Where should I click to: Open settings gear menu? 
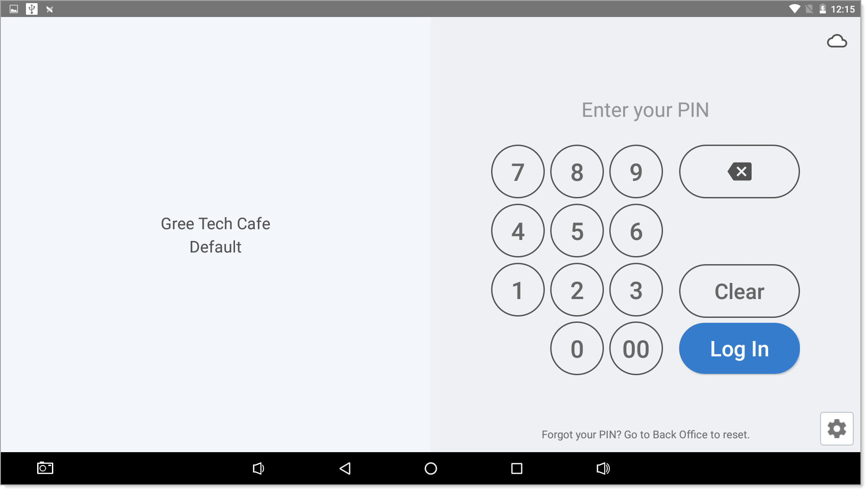click(837, 428)
